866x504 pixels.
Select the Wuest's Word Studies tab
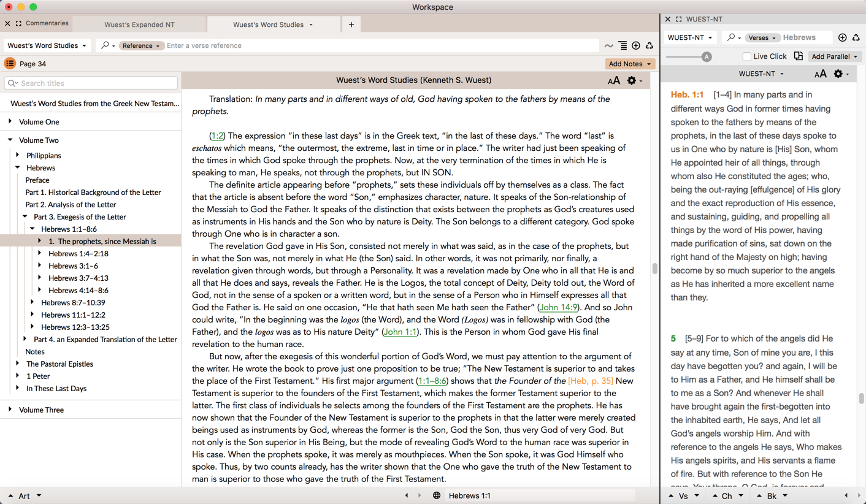[x=268, y=25]
